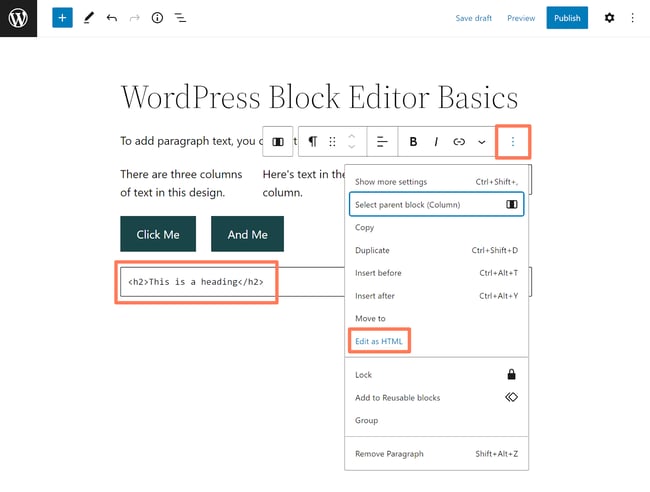The height and width of the screenshot is (492, 650).
Task: Open the block inserter plus button
Action: click(x=62, y=18)
